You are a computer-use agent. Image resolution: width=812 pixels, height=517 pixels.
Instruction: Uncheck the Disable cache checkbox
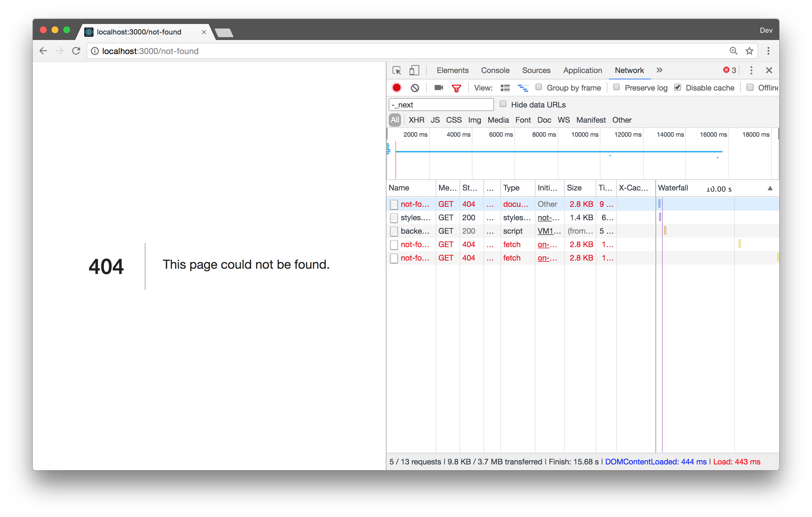[x=678, y=87]
